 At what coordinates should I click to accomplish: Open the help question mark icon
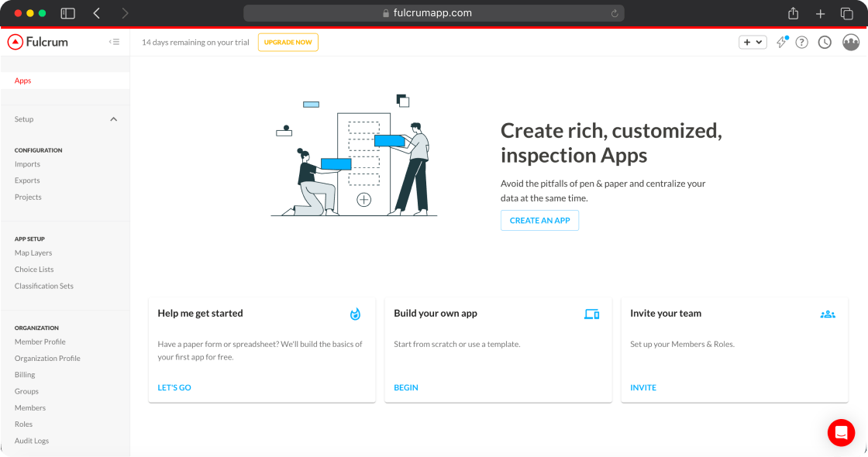[801, 42]
